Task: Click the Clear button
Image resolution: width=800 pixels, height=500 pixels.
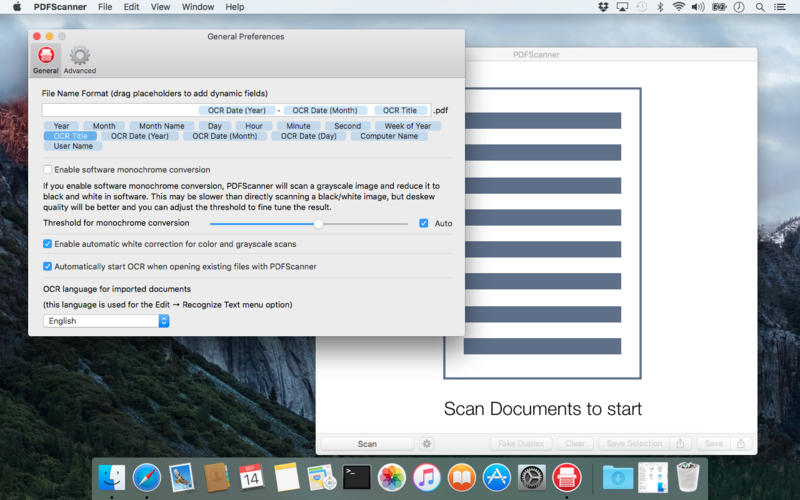Action: click(575, 444)
